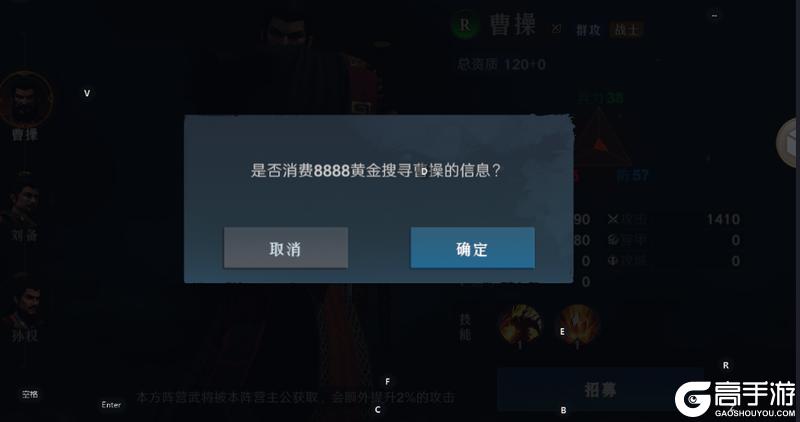The width and height of the screenshot is (800, 422).
Task: Open the box icon at right edge
Action: coord(788,143)
